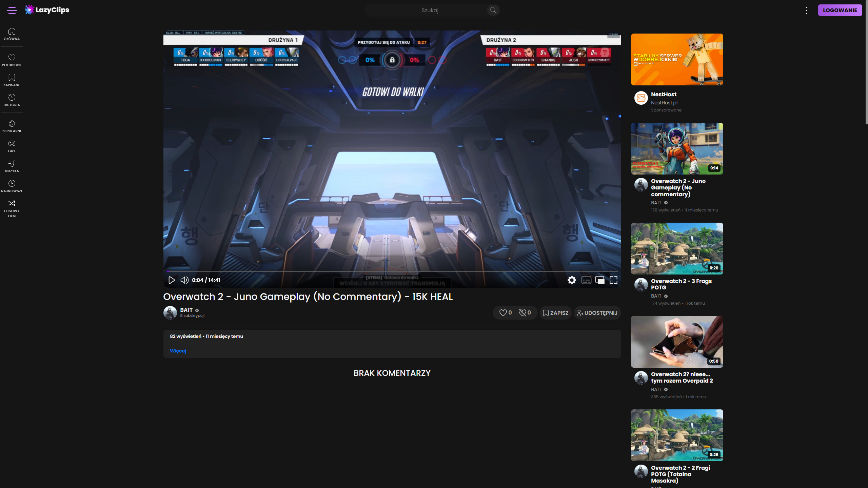Open Overwatch 2? nieee... Overpaid 2 title

click(682, 377)
